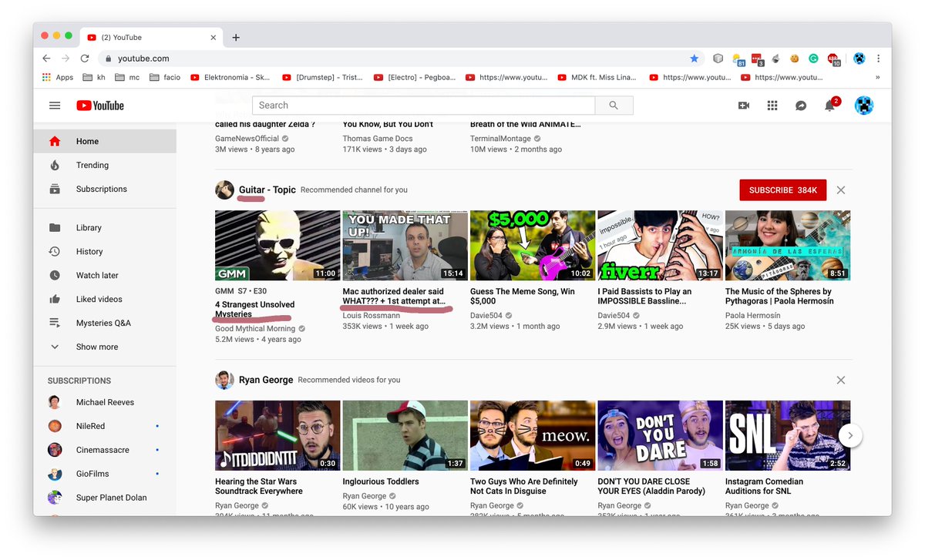The height and width of the screenshot is (560, 925).
Task: Bookmark star in address bar
Action: pyautogui.click(x=695, y=59)
